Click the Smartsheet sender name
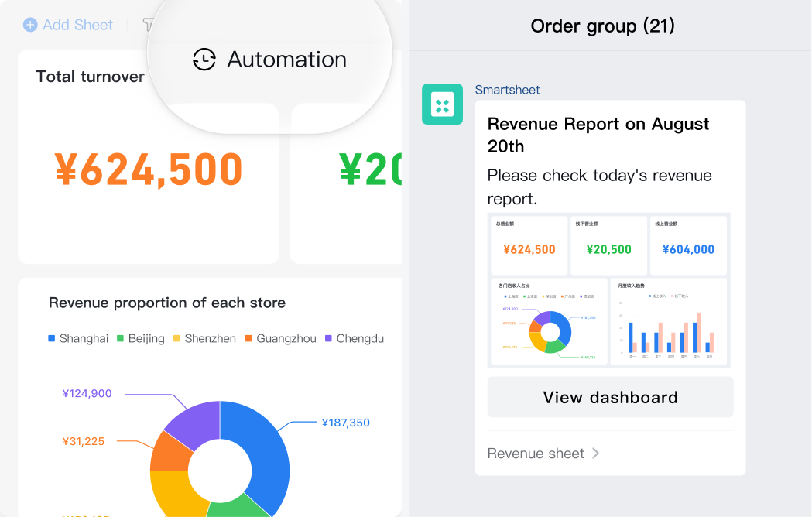This screenshot has height=517, width=812. [507, 90]
